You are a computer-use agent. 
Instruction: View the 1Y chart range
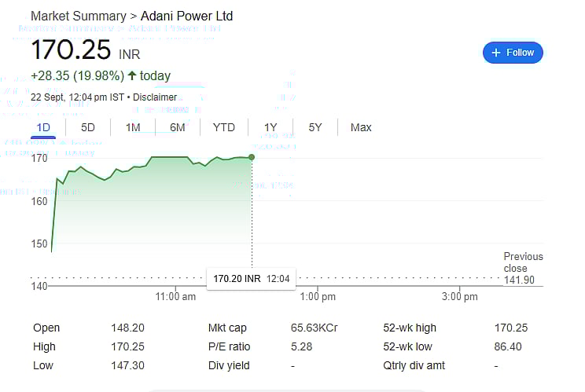click(270, 127)
